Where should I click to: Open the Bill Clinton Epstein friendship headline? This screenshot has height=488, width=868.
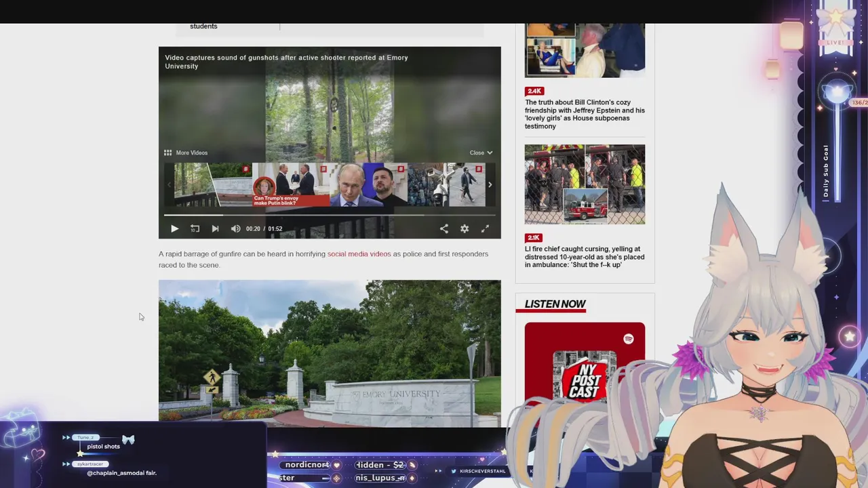pyautogui.click(x=585, y=114)
